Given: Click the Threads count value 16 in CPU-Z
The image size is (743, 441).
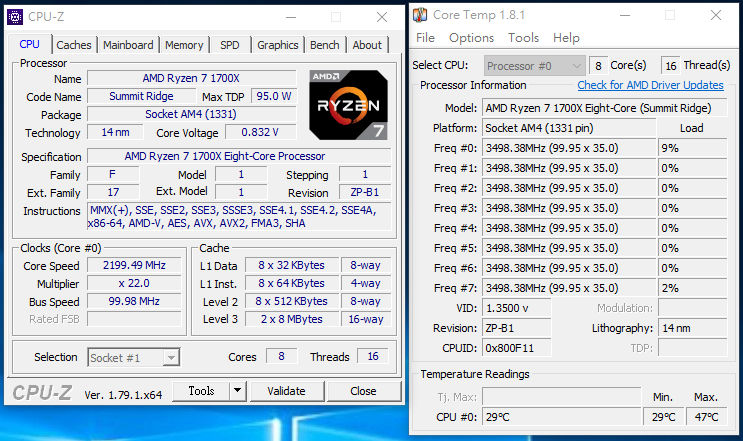Looking at the screenshot, I should pos(373,356).
